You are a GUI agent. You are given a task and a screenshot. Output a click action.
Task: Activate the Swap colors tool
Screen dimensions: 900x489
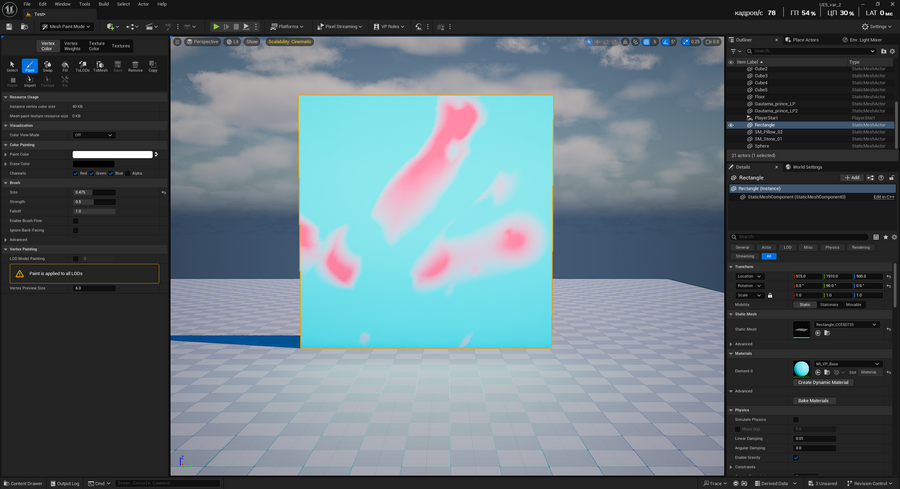click(48, 66)
